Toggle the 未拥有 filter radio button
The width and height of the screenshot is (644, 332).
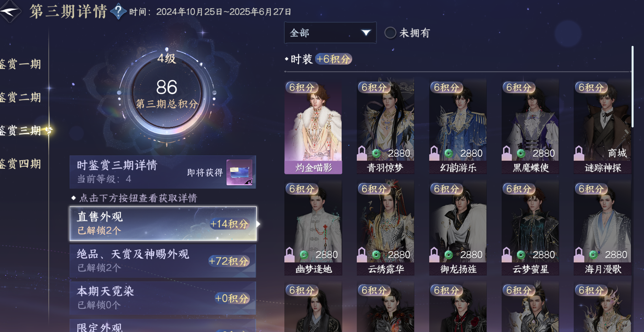pos(390,33)
